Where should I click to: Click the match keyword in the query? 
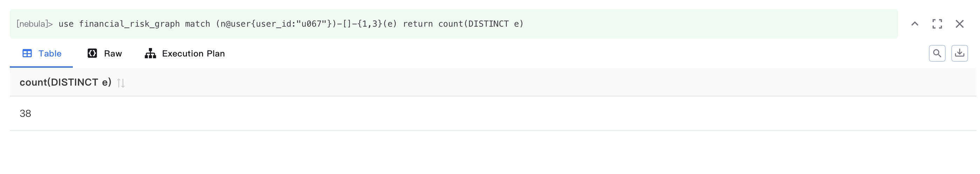[198, 24]
